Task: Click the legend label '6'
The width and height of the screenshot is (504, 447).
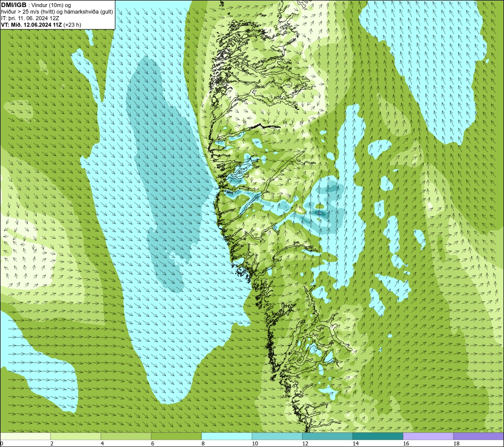Action: click(x=152, y=443)
